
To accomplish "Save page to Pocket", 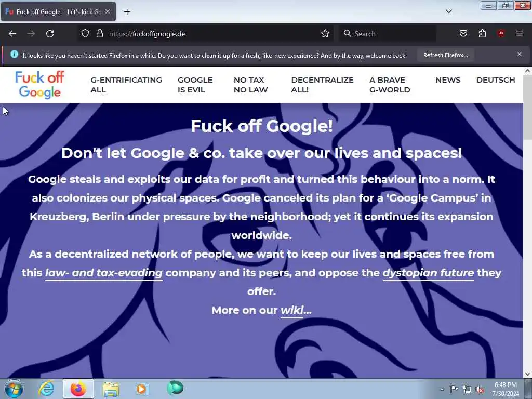I will (463, 34).
